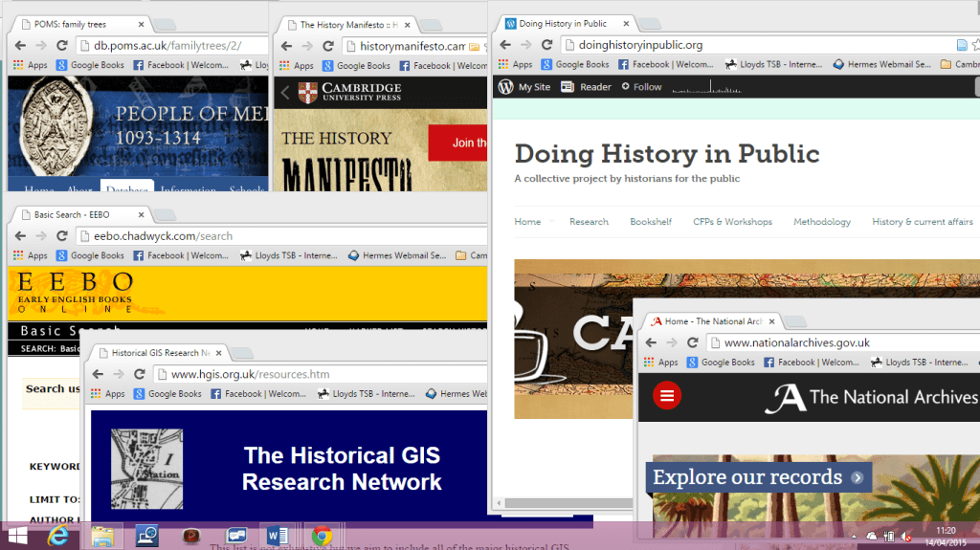Click the volume icon in the system tray
This screenshot has height=550, width=980.
coord(906,537)
